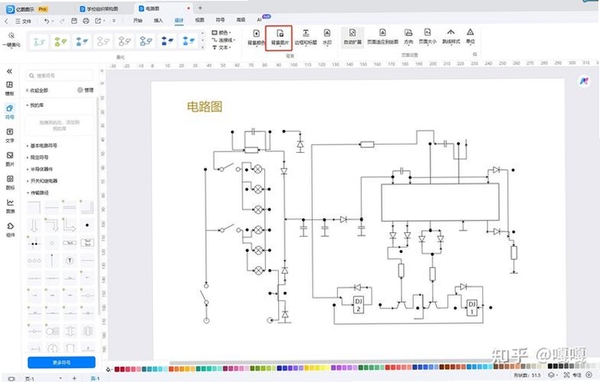
Task: Click the One-Click Beautify (一键美化) icon
Action: pos(11,36)
